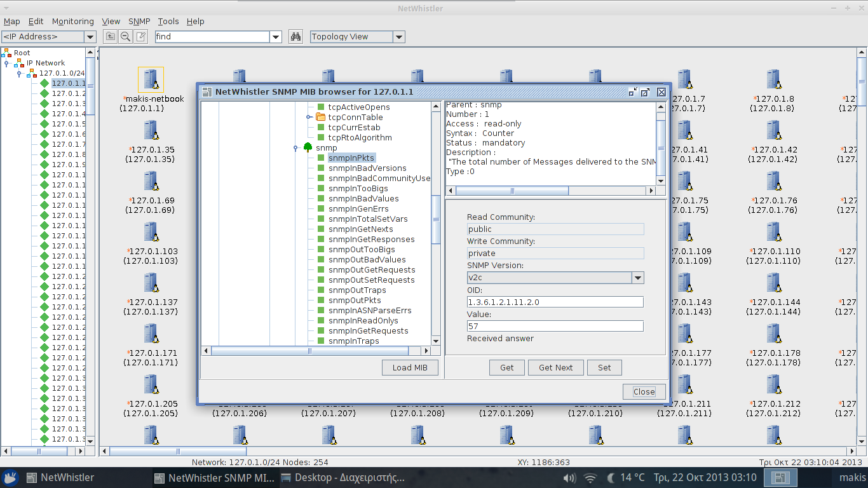The image size is (868, 488).
Task: Click the Load MIB button
Action: coord(410,367)
